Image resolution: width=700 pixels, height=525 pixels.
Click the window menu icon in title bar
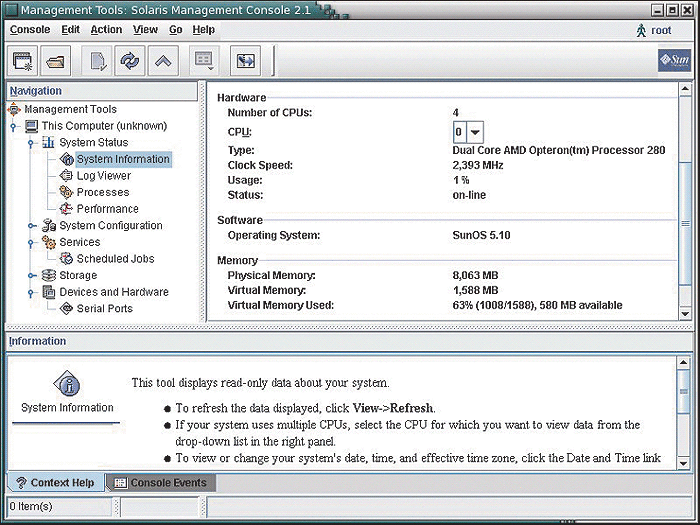pos(11,9)
